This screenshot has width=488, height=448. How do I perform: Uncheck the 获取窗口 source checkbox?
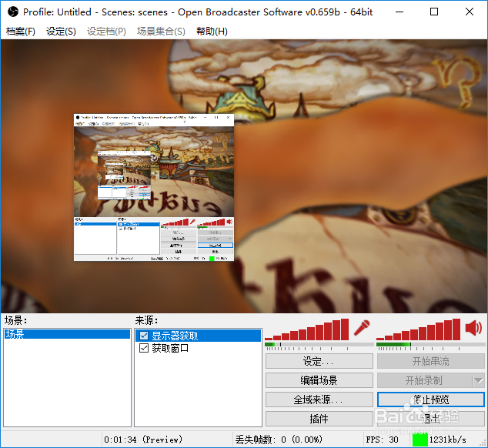pos(144,348)
